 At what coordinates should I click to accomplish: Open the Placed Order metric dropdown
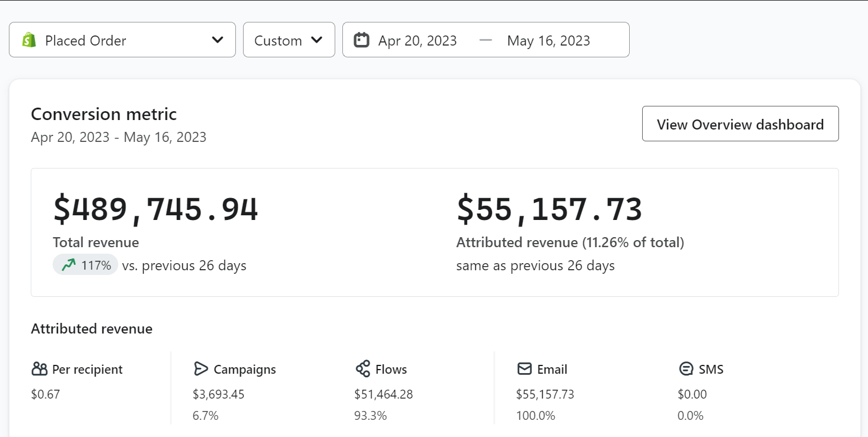pos(122,40)
